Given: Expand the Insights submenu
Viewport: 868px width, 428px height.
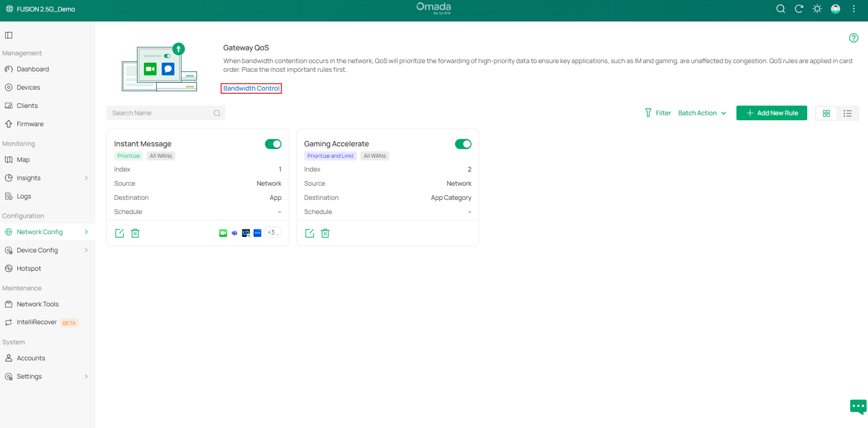Looking at the screenshot, I should [86, 178].
